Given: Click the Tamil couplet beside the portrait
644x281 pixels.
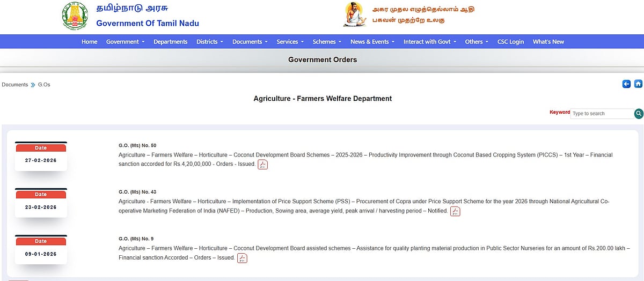Looking at the screenshot, I should pyautogui.click(x=424, y=15).
